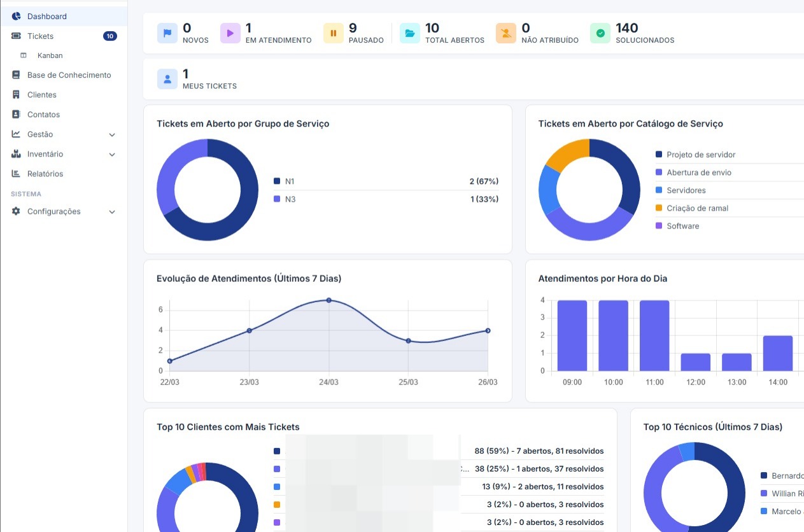The image size is (804, 532).
Task: Toggle N3 legend swatch in Grupo de Serviço
Action: 277,199
